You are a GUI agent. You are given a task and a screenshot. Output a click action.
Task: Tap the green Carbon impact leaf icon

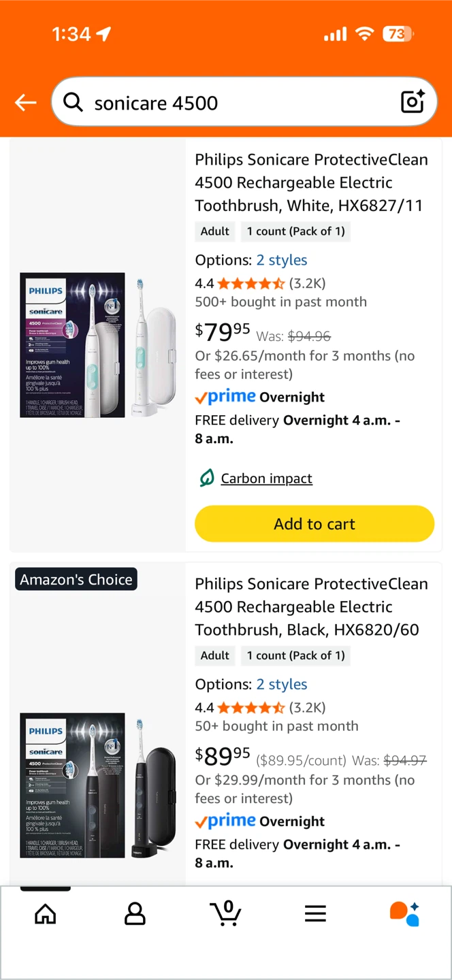click(x=206, y=478)
